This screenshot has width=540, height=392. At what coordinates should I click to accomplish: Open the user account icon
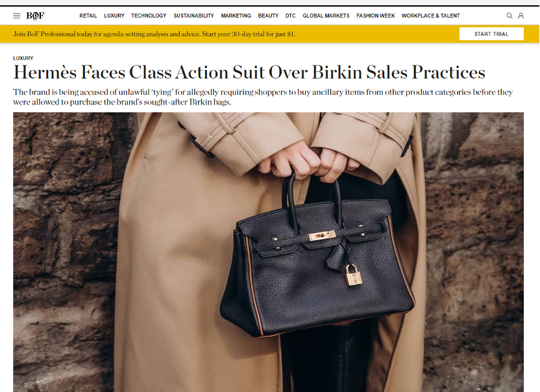(521, 16)
